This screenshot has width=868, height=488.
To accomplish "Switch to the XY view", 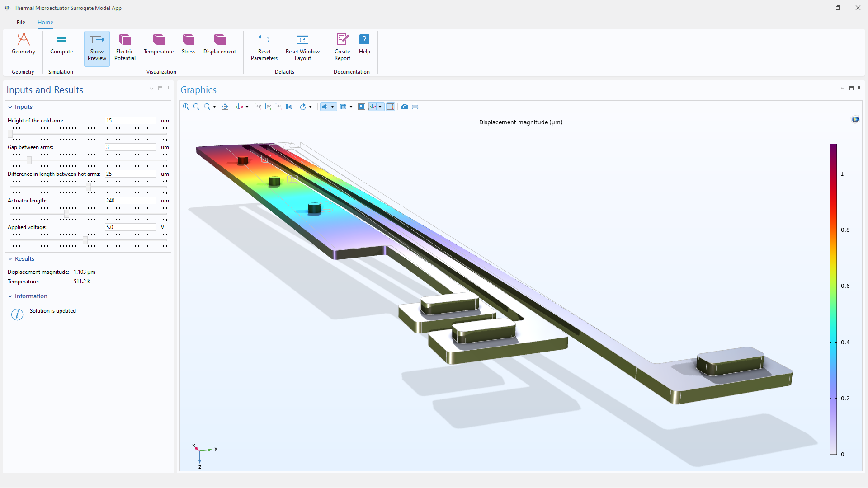I will 258,107.
